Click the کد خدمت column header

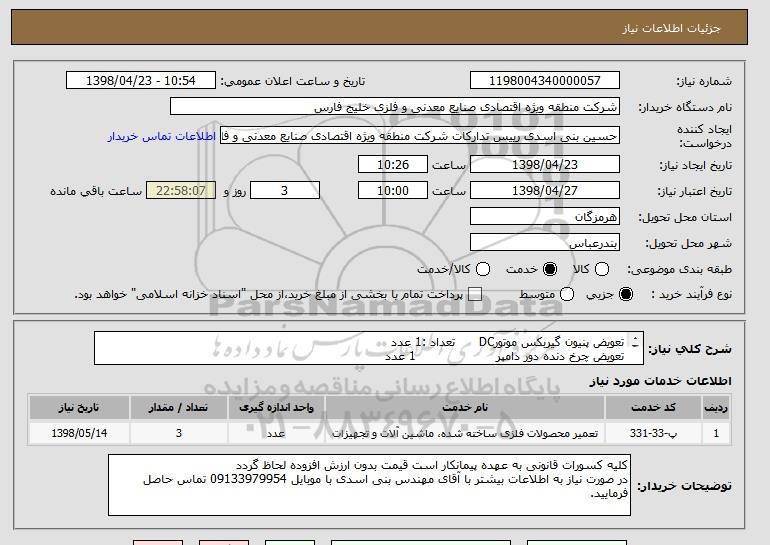point(653,407)
